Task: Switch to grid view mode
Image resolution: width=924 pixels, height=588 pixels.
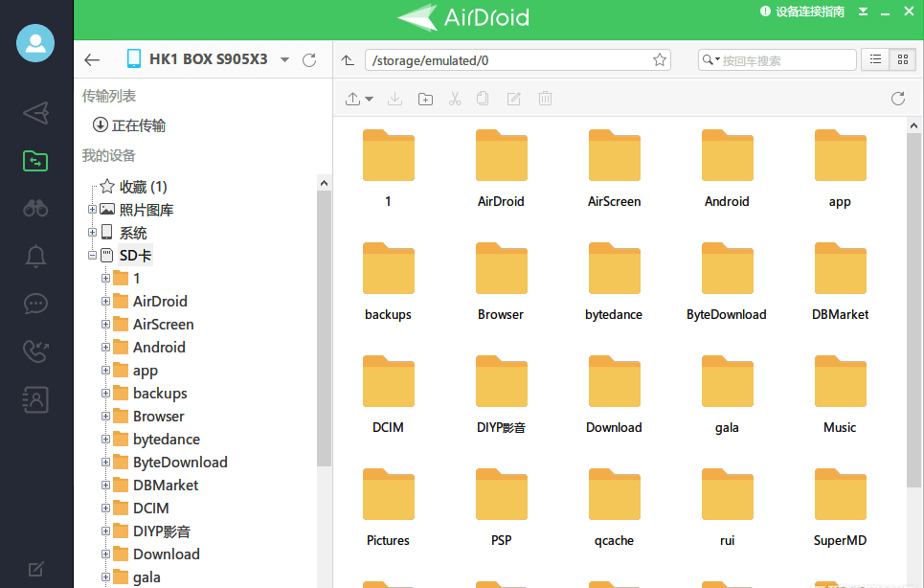Action: click(901, 58)
